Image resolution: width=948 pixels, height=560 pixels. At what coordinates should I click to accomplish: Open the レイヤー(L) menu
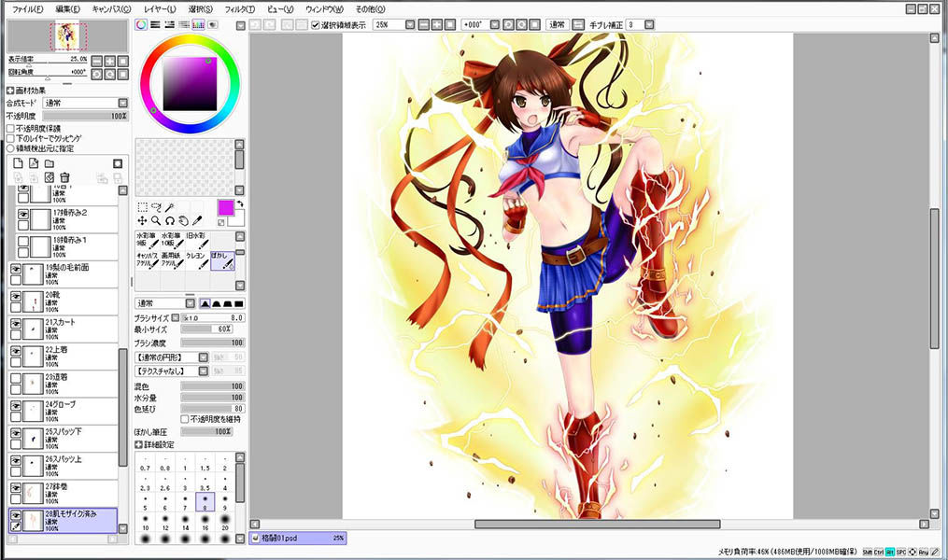tap(161, 9)
